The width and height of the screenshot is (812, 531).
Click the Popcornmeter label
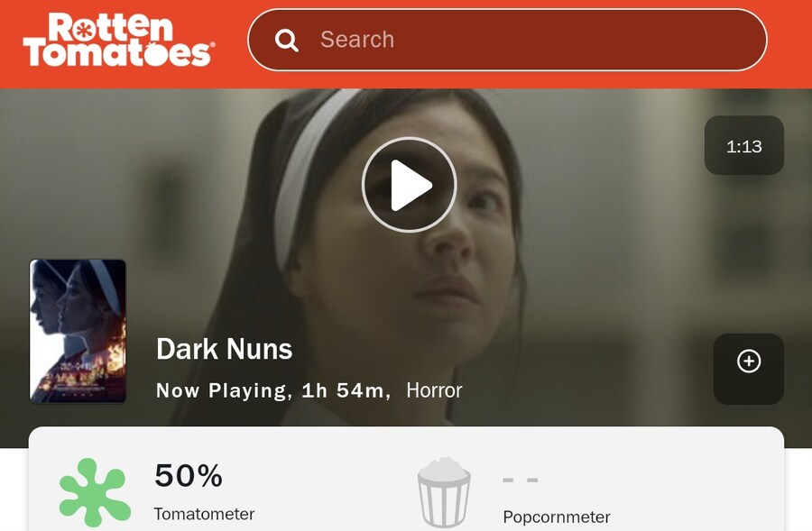click(557, 517)
